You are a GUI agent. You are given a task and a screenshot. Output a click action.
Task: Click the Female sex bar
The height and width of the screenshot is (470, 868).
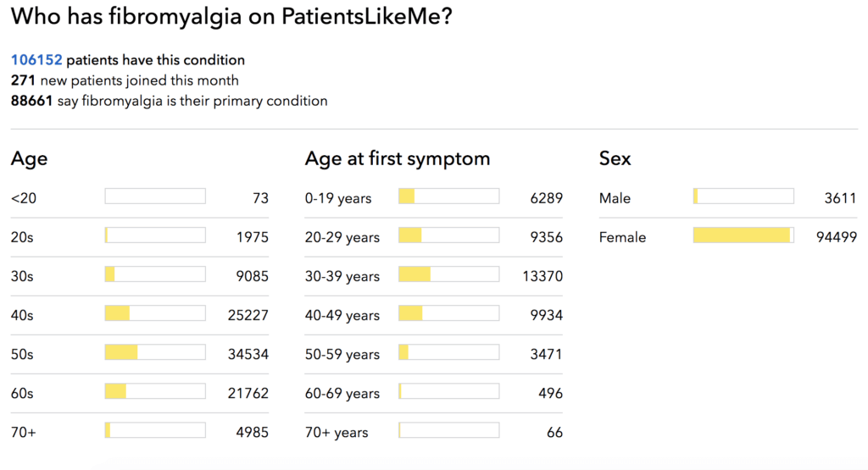[x=743, y=235]
